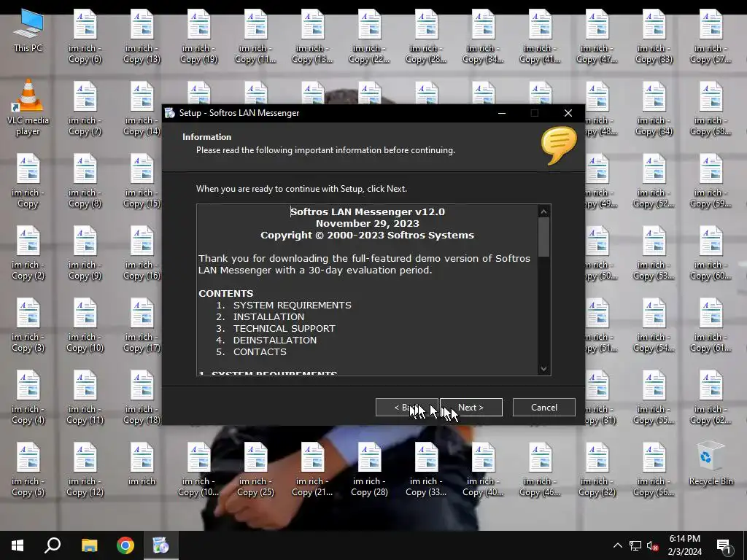The height and width of the screenshot is (560, 747).
Task: Click scrollbar up arrow in information box
Action: [x=543, y=211]
